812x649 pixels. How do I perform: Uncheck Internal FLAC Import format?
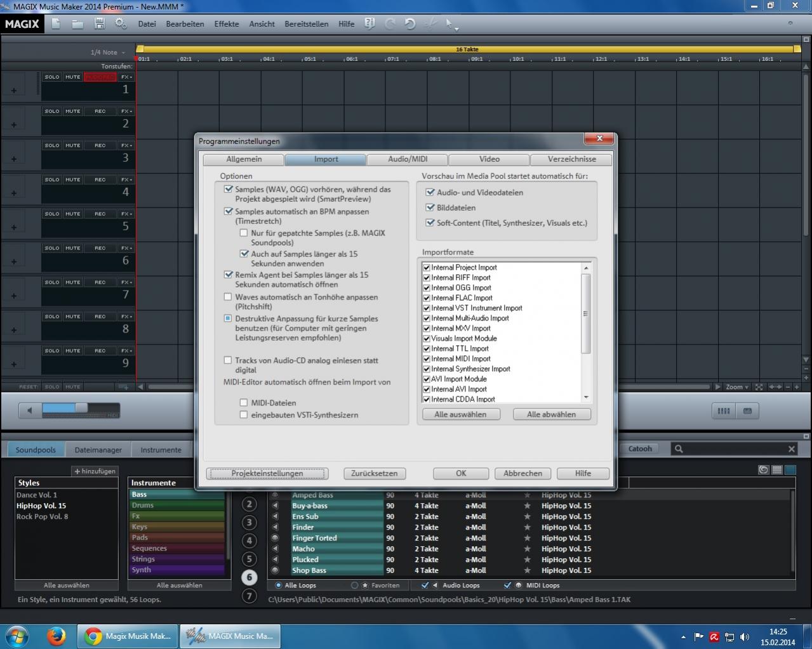click(x=427, y=298)
